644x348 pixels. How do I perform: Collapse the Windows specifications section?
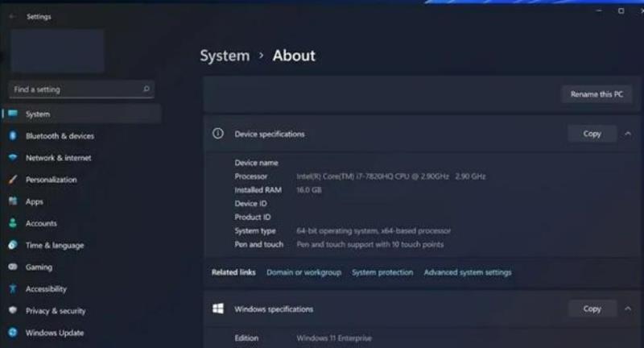click(x=628, y=309)
